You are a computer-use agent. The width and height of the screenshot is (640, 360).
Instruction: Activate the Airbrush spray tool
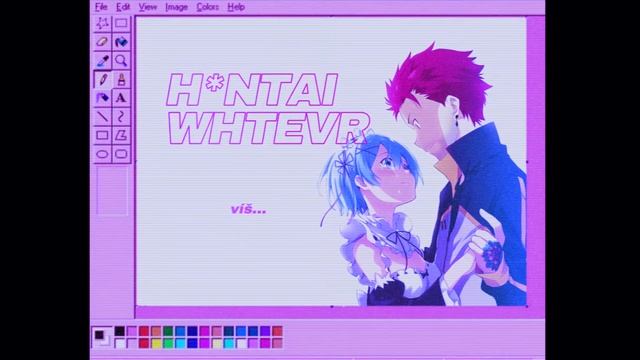[102, 98]
